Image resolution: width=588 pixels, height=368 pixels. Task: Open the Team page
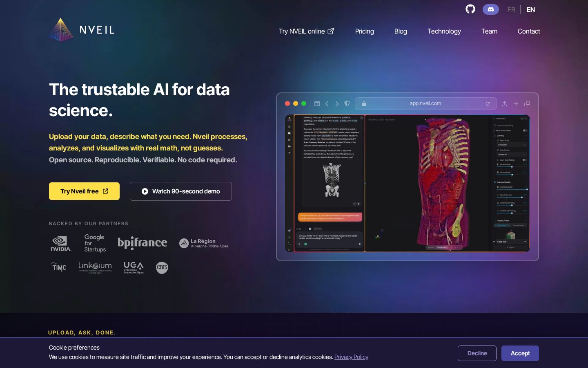[x=489, y=31]
